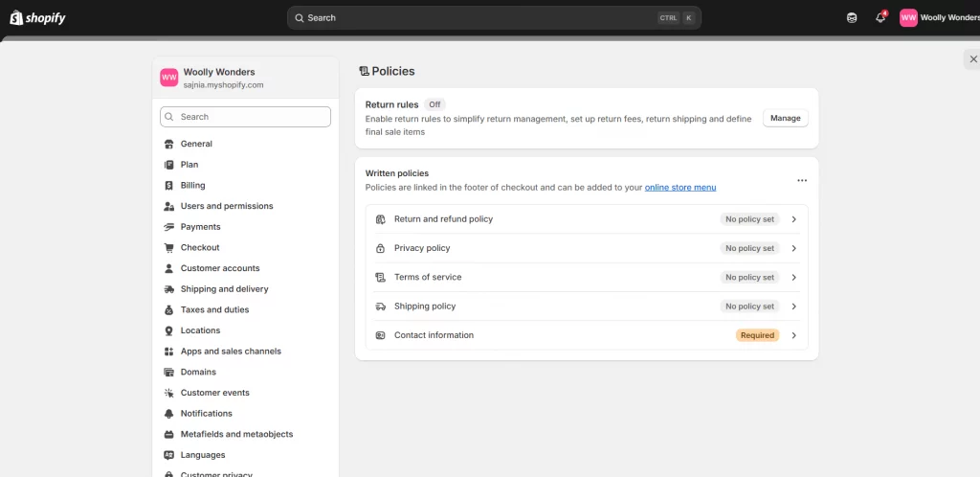Click the Checkout cart icon

click(x=168, y=247)
